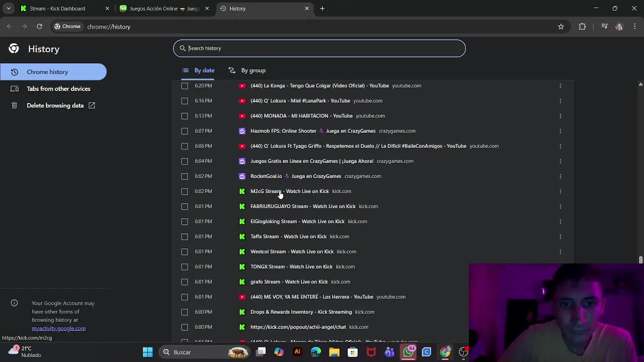
Task: Switch to By group view
Action: [247, 70]
